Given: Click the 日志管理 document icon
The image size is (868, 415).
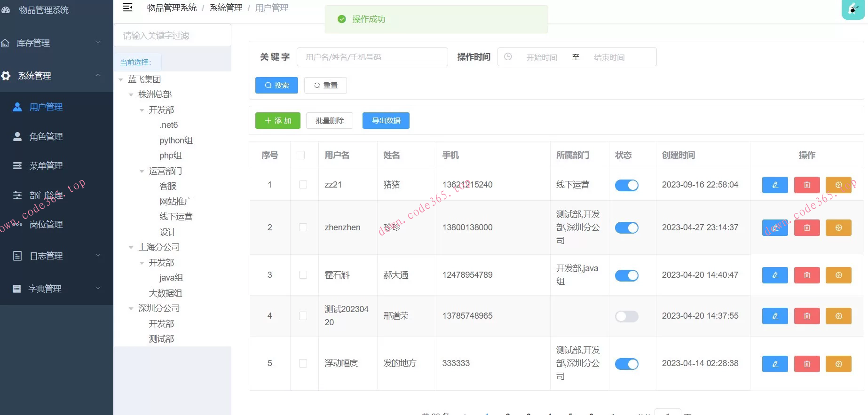Looking at the screenshot, I should [17, 256].
